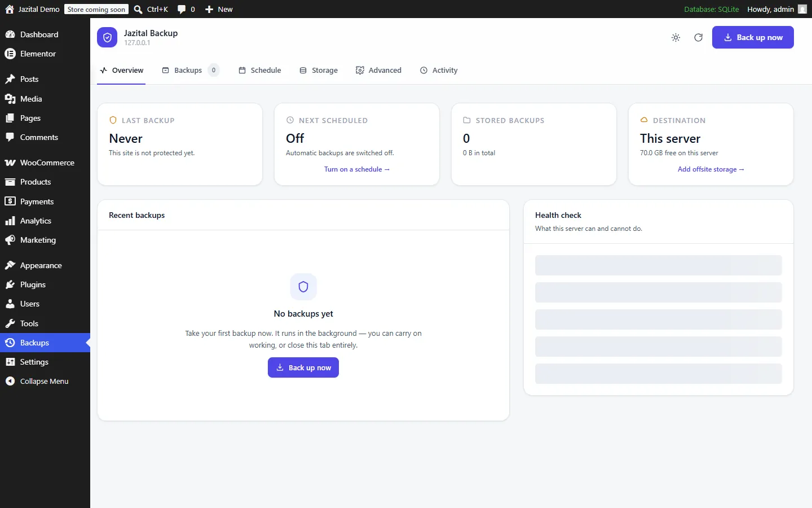Follow the Turn on a schedule link
The width and height of the screenshot is (812, 508).
click(357, 169)
